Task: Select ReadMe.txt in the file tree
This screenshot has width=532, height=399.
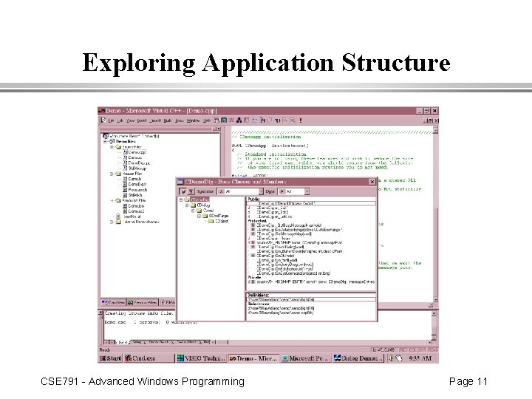Action: (x=129, y=216)
